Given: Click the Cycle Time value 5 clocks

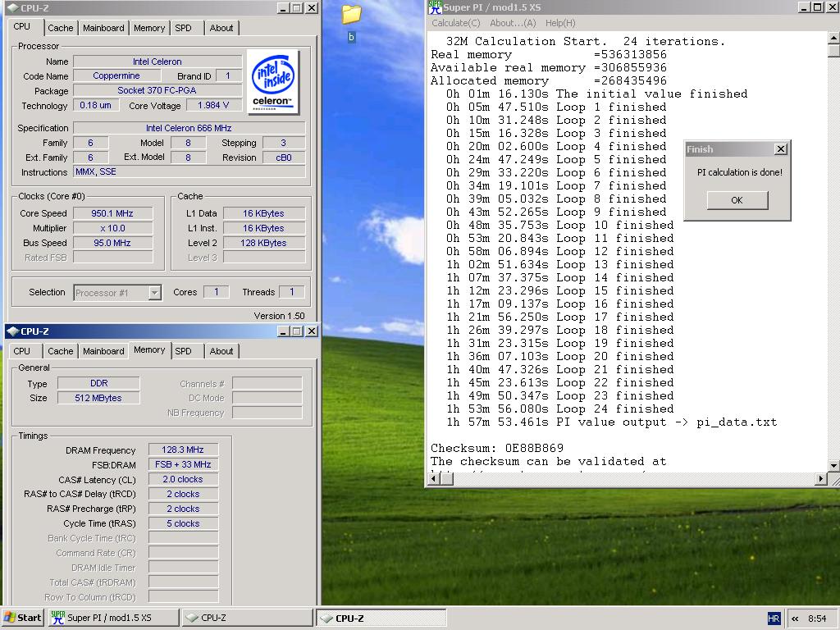Looking at the screenshot, I should (183, 523).
